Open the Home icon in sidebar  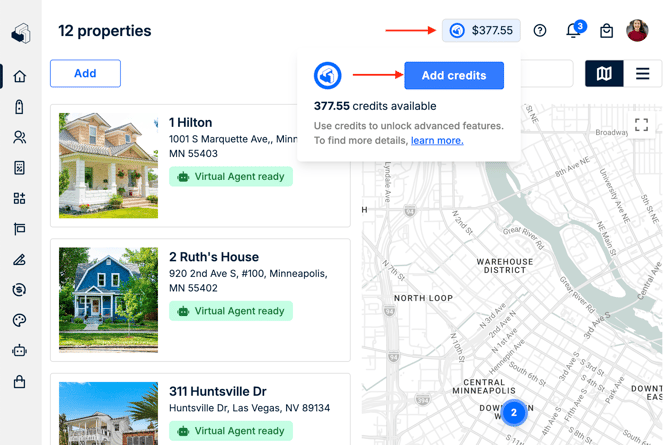(19, 77)
